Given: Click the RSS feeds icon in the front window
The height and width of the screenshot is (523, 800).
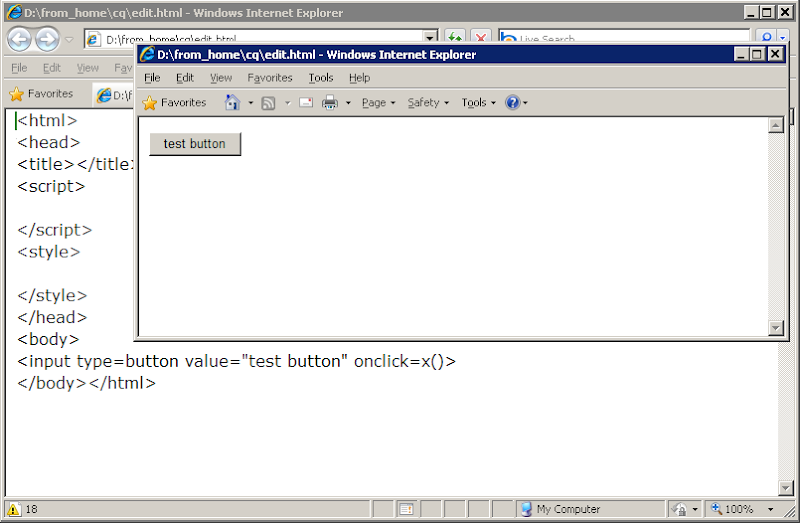Looking at the screenshot, I should click(x=268, y=103).
